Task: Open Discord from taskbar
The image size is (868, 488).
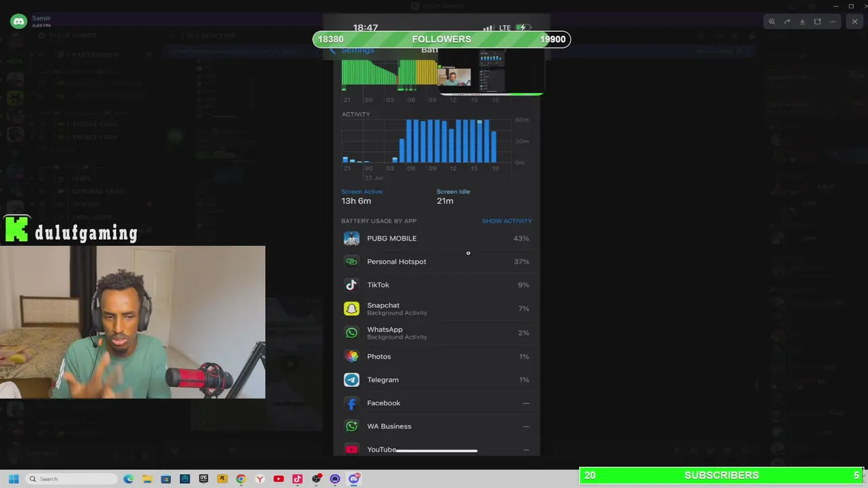Action: pyautogui.click(x=353, y=479)
